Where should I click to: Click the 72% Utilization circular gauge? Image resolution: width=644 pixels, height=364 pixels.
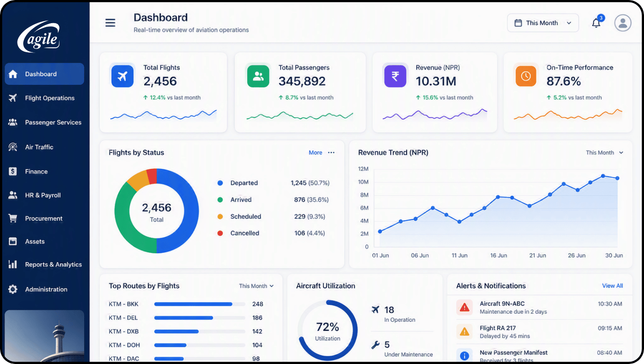click(328, 330)
